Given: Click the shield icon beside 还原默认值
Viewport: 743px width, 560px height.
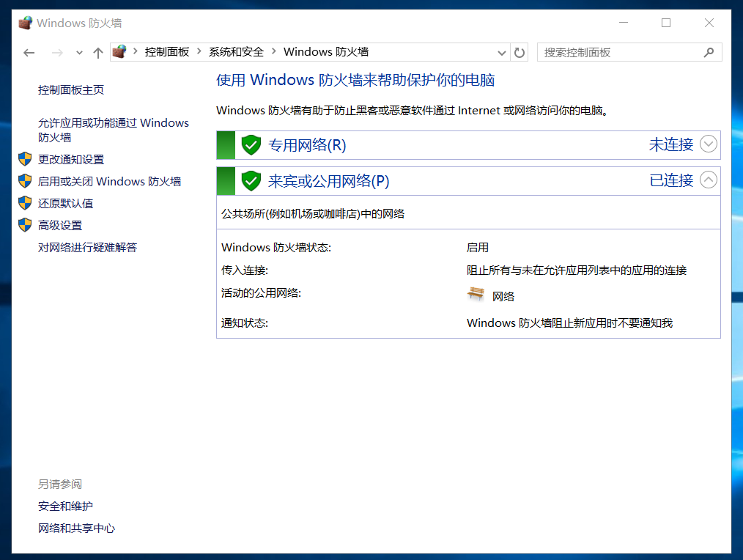Looking at the screenshot, I should pyautogui.click(x=25, y=203).
